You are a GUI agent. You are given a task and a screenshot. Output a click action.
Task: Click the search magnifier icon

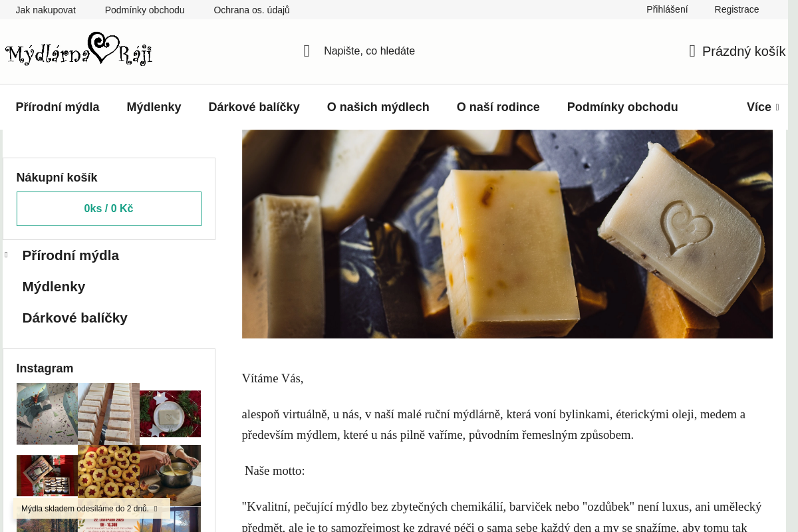coord(307,51)
